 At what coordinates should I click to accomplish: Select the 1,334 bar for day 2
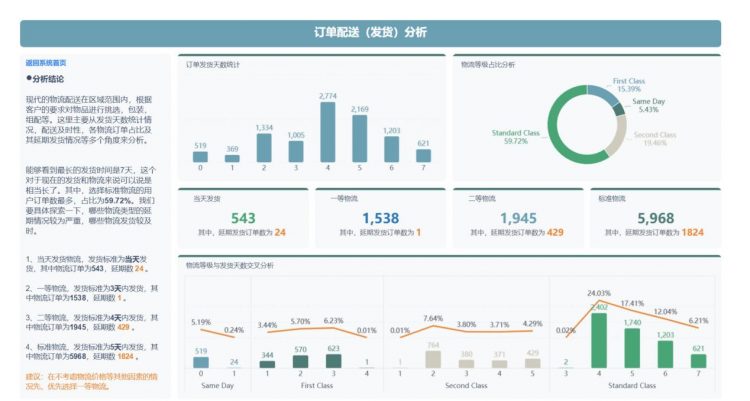(264, 148)
